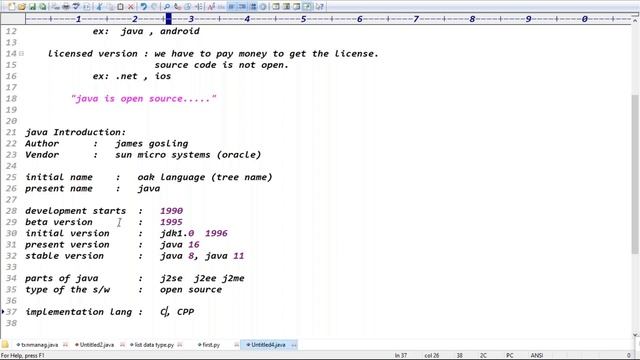
Task: Click the text "java is open source....."
Action: (x=144, y=99)
